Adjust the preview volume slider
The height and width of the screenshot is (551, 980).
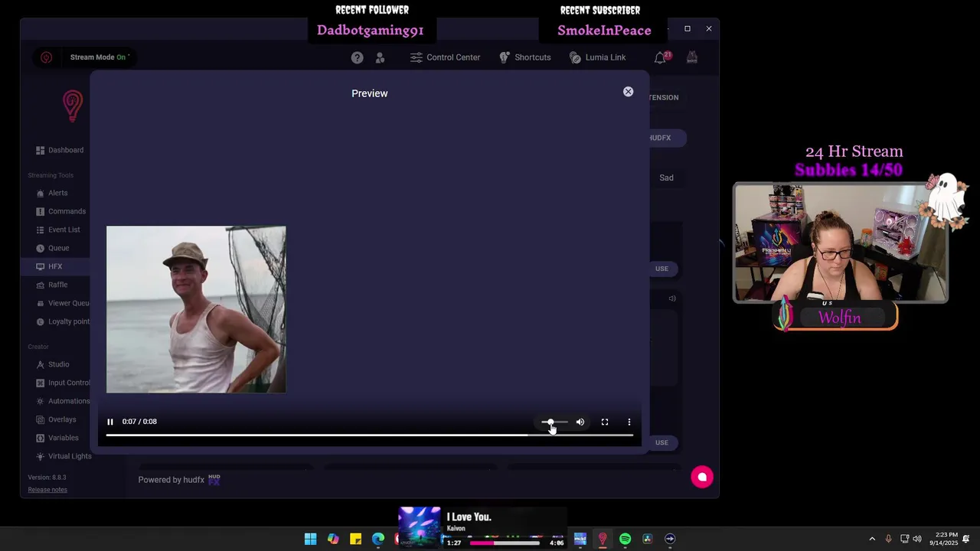554,422
